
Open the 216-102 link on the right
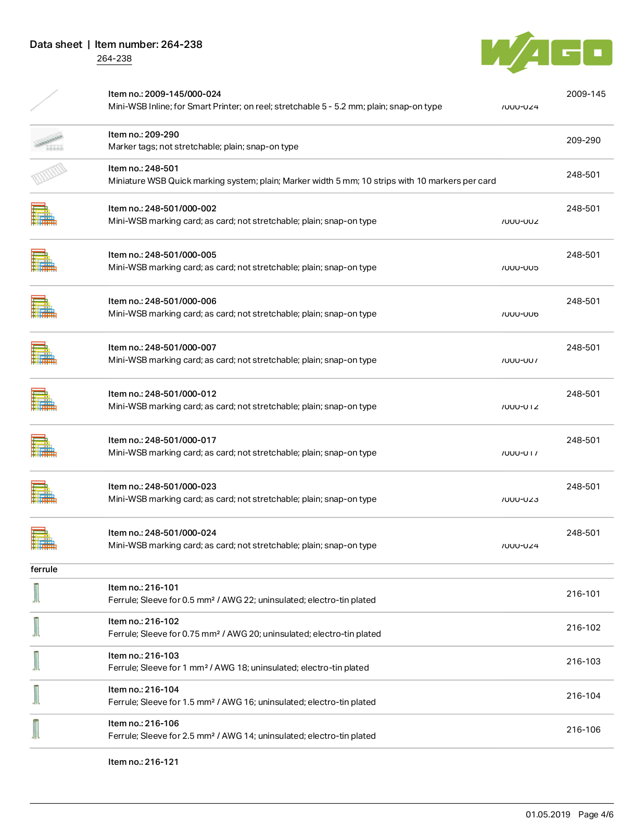click(x=583, y=628)
